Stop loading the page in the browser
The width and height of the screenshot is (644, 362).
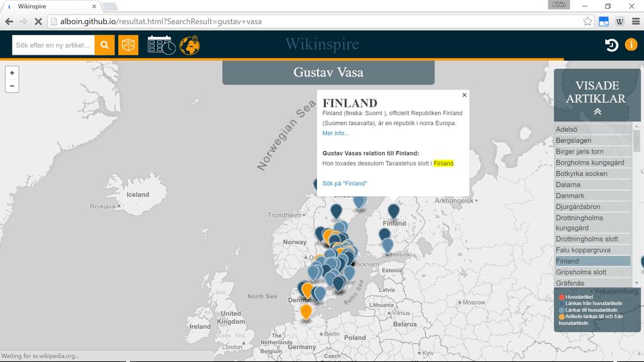(38, 21)
